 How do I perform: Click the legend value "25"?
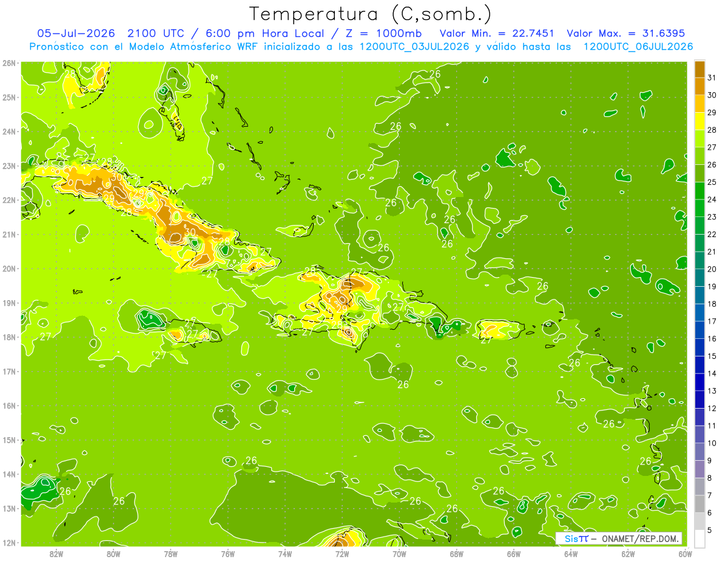pos(712,182)
